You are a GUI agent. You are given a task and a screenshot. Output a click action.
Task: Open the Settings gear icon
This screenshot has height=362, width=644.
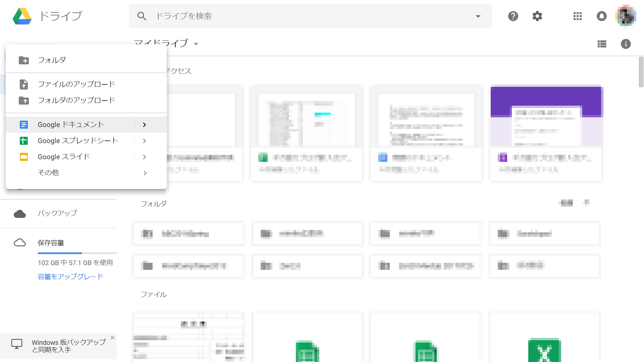537,16
